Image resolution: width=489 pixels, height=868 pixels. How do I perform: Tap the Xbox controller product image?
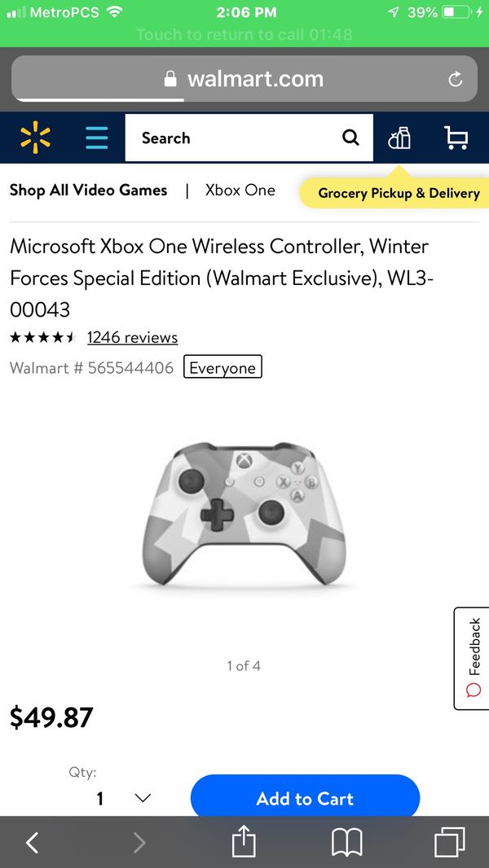click(x=244, y=515)
